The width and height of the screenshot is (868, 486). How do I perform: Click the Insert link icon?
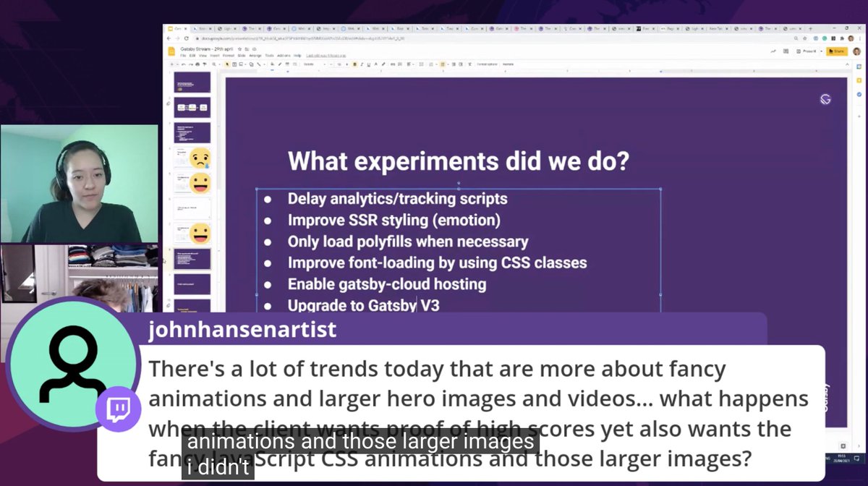(393, 64)
